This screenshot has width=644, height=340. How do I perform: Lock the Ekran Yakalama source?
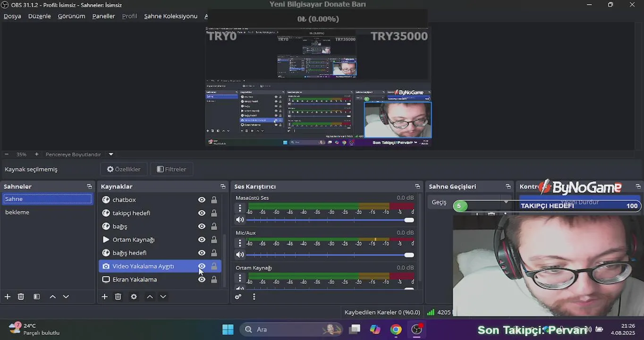point(214,279)
